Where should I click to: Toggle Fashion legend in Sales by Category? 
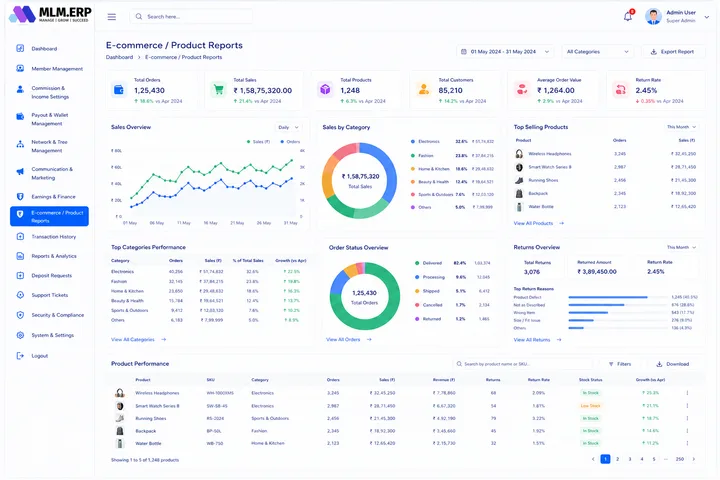pos(422,156)
